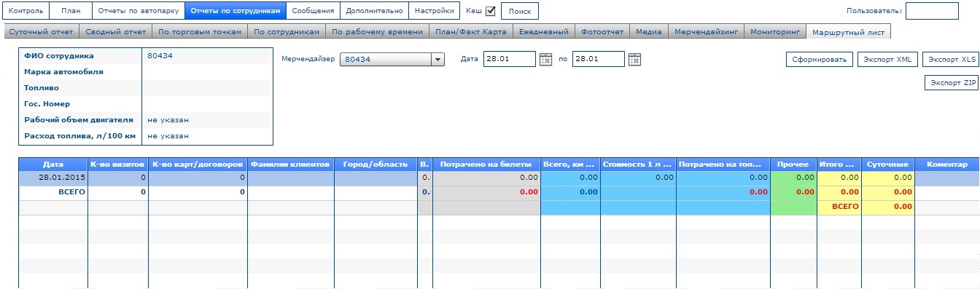Click the red ВСЕГО cell in Итого column
Image resolution: width=980 pixels, height=289 pixels.
[x=839, y=207]
